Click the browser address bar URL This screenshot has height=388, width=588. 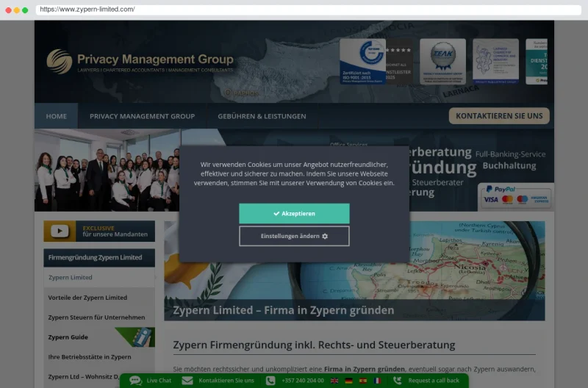tap(87, 10)
